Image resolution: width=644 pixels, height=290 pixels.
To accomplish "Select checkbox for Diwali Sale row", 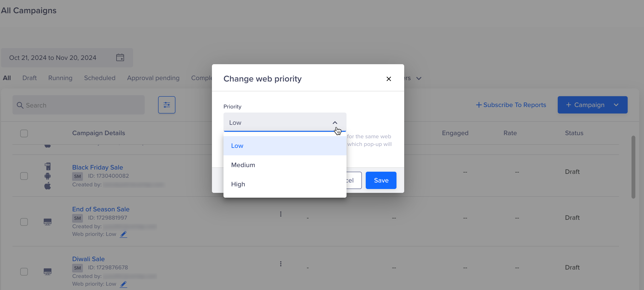I will [24, 271].
